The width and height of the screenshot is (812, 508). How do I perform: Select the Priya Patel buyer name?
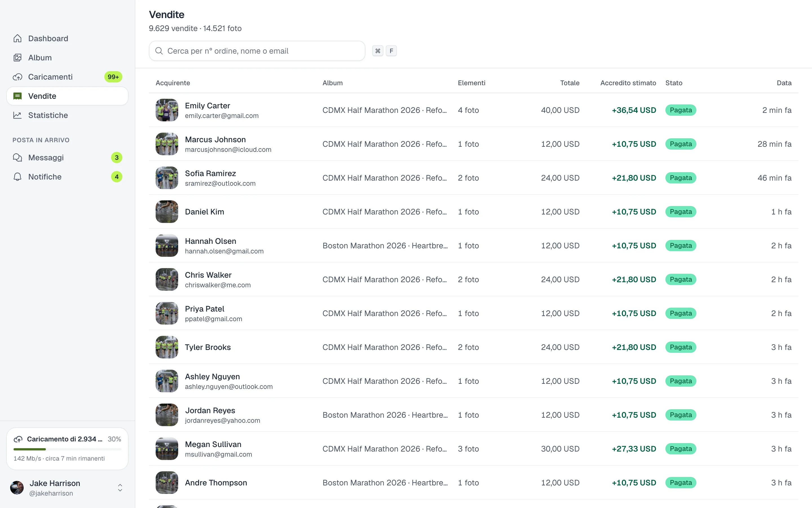(x=205, y=309)
